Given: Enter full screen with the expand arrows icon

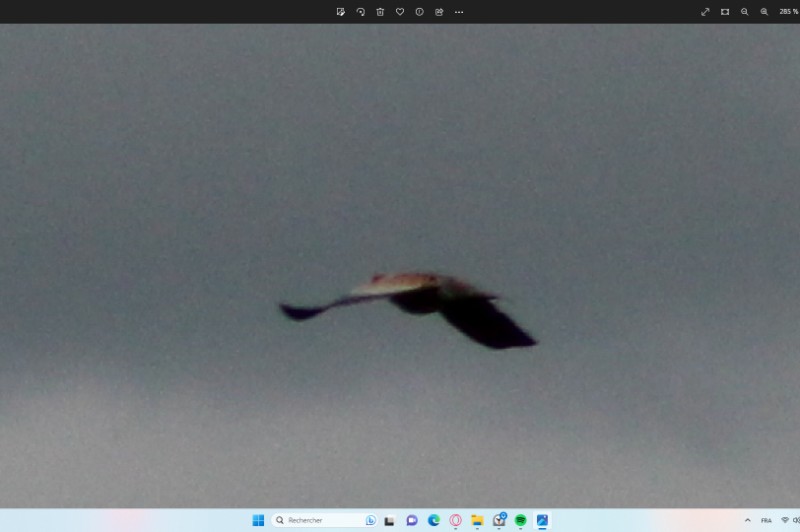Looking at the screenshot, I should pos(705,12).
